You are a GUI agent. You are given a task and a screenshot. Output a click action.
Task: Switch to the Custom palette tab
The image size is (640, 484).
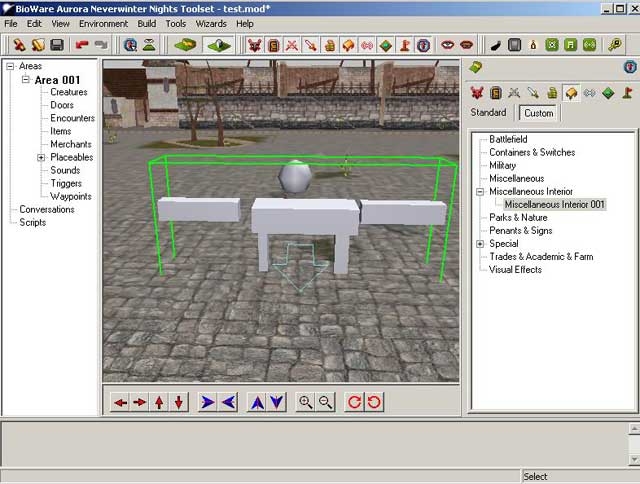tap(538, 113)
